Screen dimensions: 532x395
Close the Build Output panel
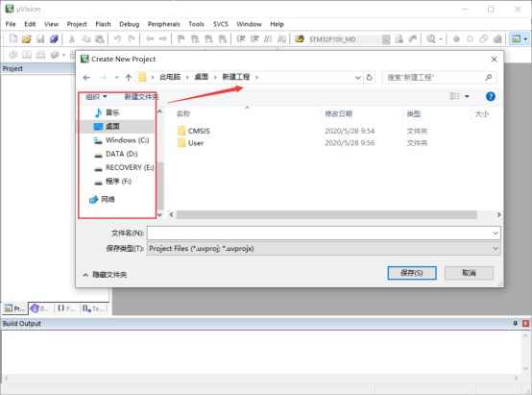pyautogui.click(x=525, y=323)
